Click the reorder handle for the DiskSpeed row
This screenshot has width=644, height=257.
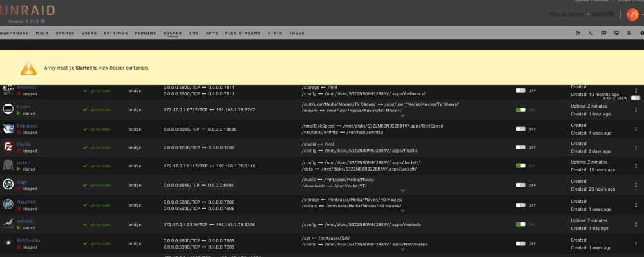point(636,129)
